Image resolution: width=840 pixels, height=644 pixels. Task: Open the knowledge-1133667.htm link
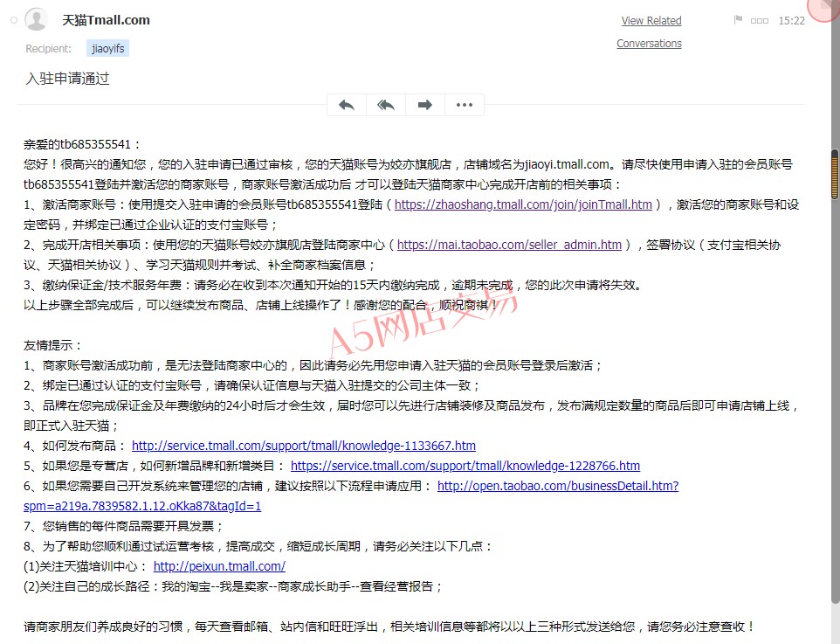click(304, 447)
